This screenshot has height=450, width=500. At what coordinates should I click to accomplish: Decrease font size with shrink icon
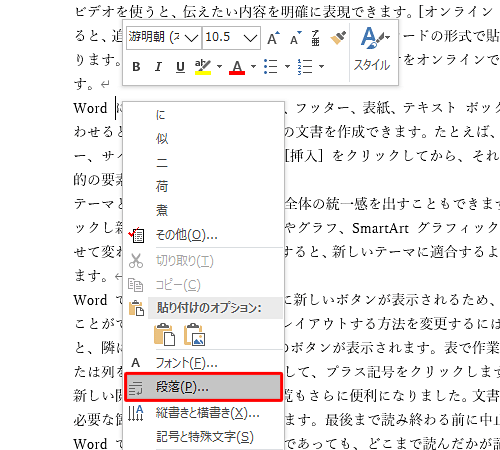pos(295,38)
